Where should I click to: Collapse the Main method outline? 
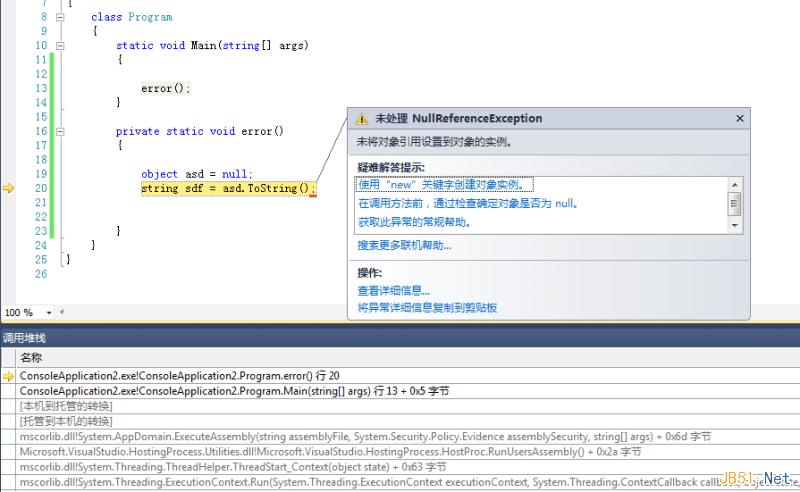tap(60, 46)
